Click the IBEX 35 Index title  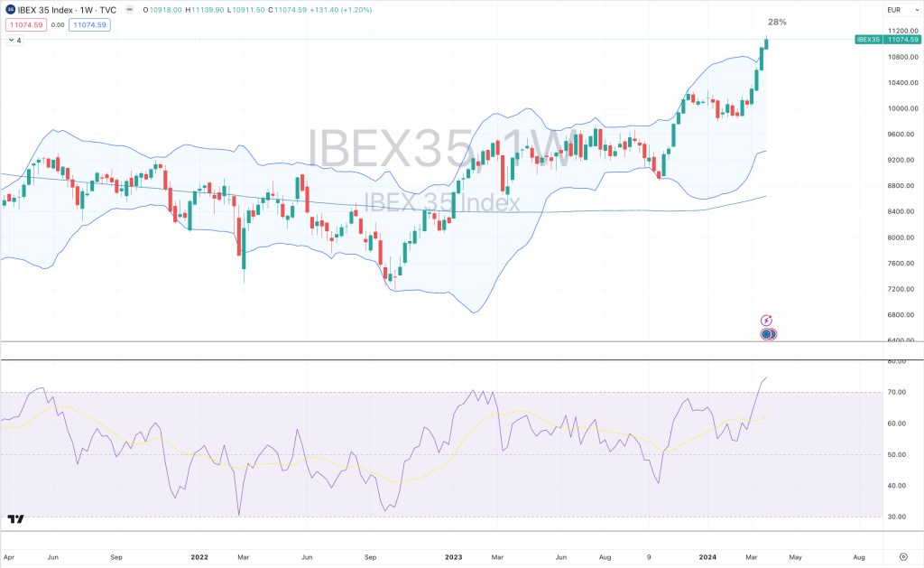click(x=47, y=10)
